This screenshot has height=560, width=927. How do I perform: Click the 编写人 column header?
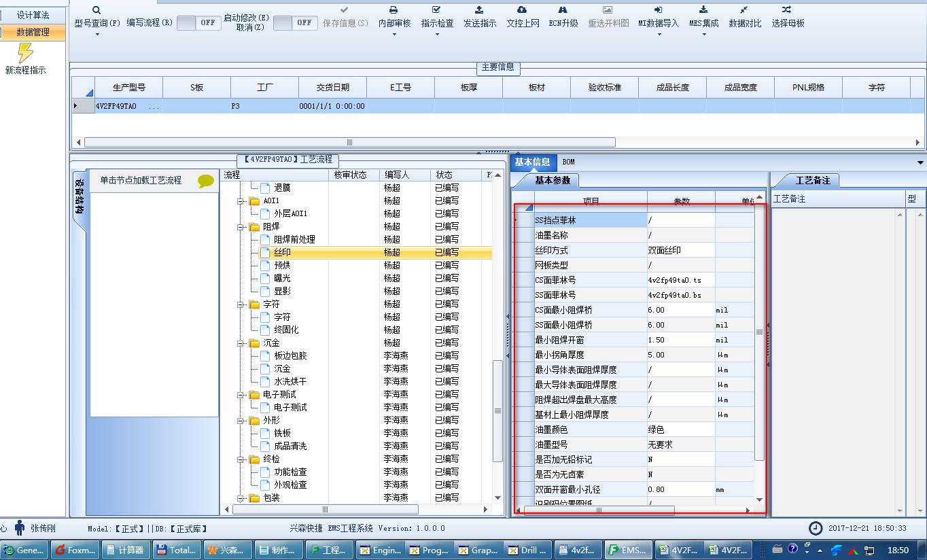point(405,175)
